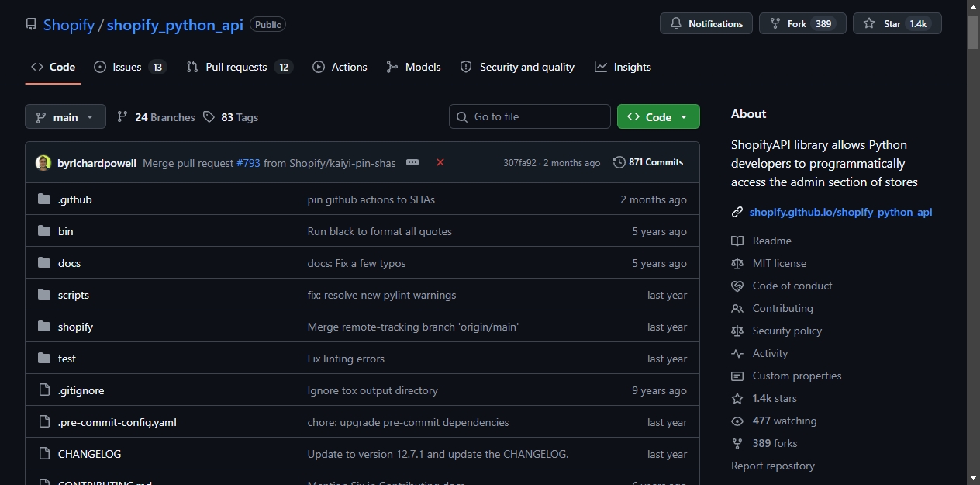View the 24 Branches link
Image resolution: width=980 pixels, height=485 pixels.
(156, 117)
